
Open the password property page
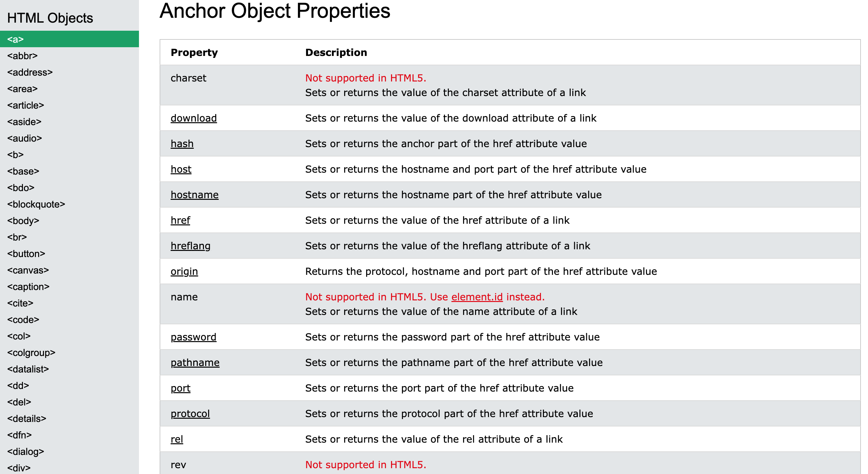pos(194,337)
